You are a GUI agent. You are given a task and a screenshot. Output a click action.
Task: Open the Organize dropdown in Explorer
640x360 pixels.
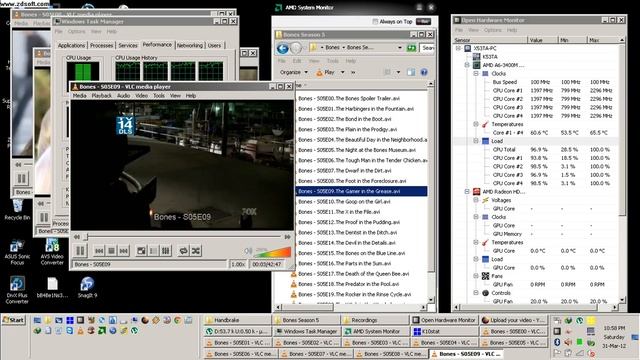click(x=293, y=72)
